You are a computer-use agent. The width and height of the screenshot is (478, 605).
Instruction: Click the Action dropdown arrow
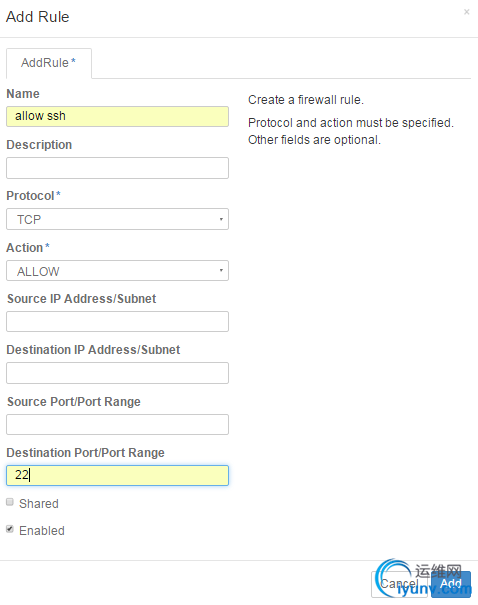click(x=221, y=270)
